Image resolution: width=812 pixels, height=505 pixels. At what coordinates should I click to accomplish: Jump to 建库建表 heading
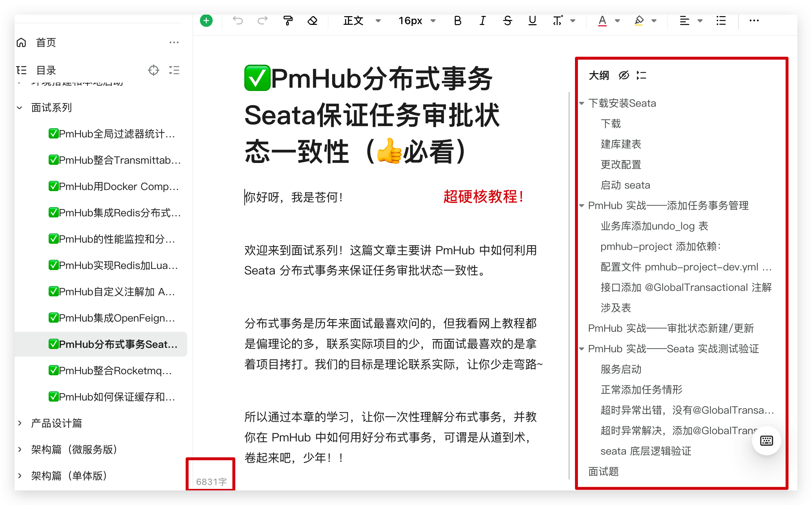(x=621, y=144)
